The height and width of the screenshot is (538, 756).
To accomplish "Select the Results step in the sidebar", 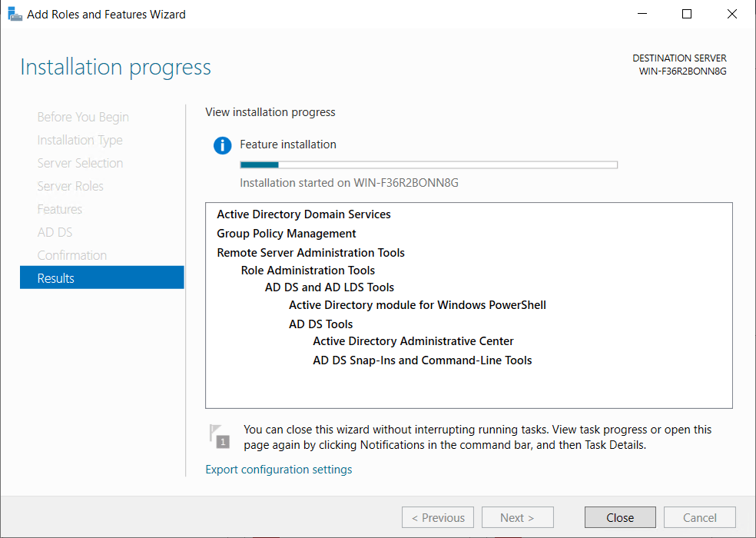I will (x=102, y=278).
